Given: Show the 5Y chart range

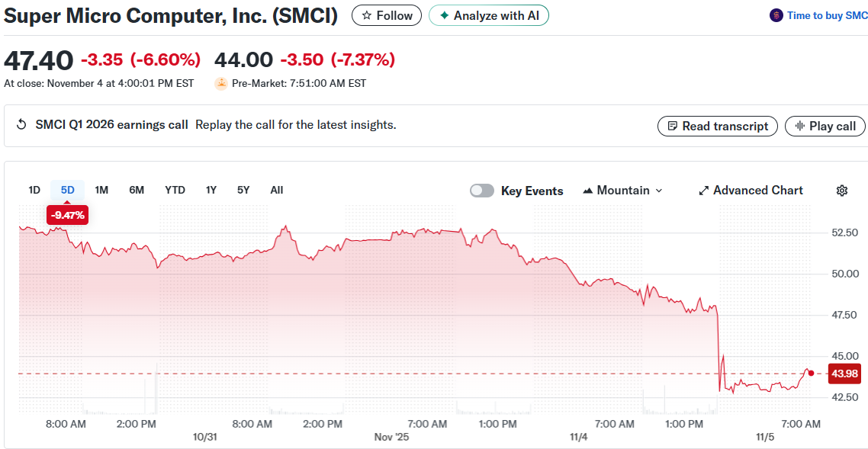Looking at the screenshot, I should coord(243,190).
